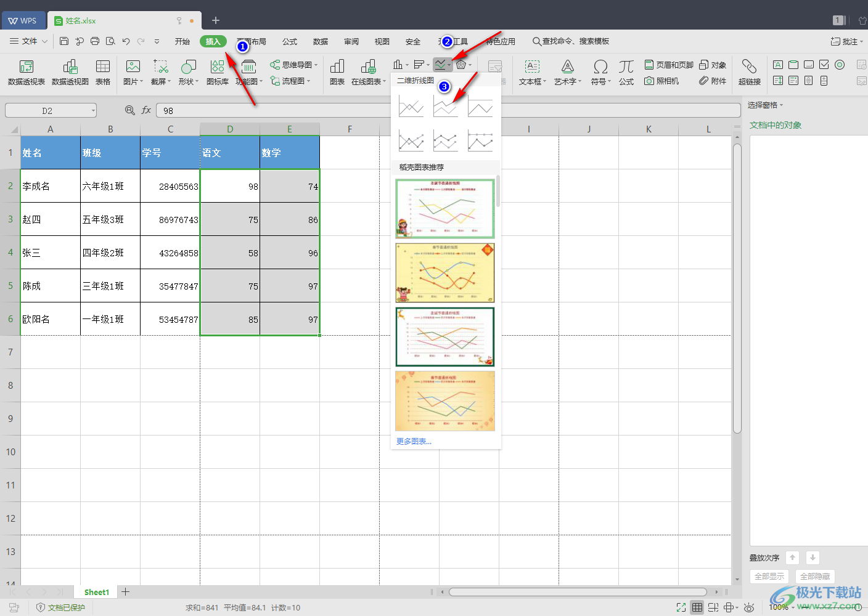Insert a pivot chart (数据透视图)
The width and height of the screenshot is (868, 616).
pyautogui.click(x=70, y=73)
